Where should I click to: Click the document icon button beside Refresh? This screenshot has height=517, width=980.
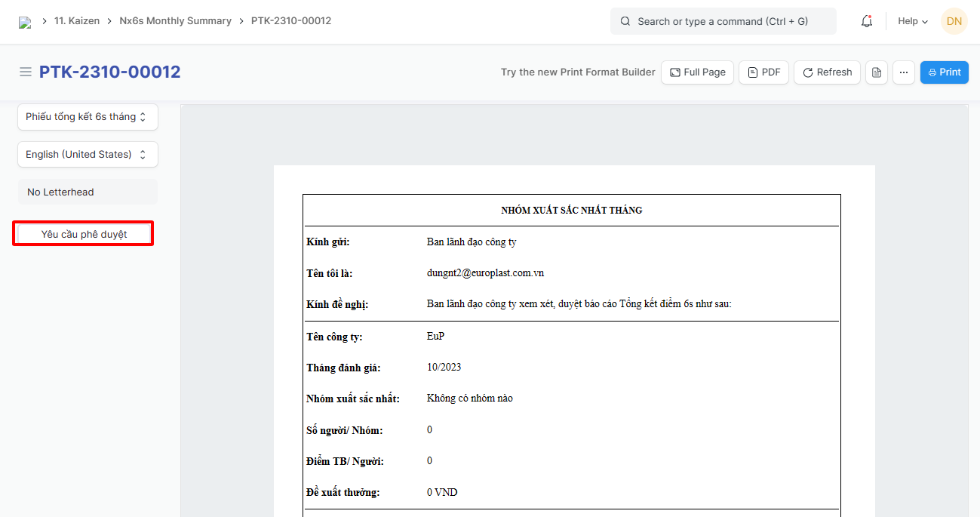[876, 72]
